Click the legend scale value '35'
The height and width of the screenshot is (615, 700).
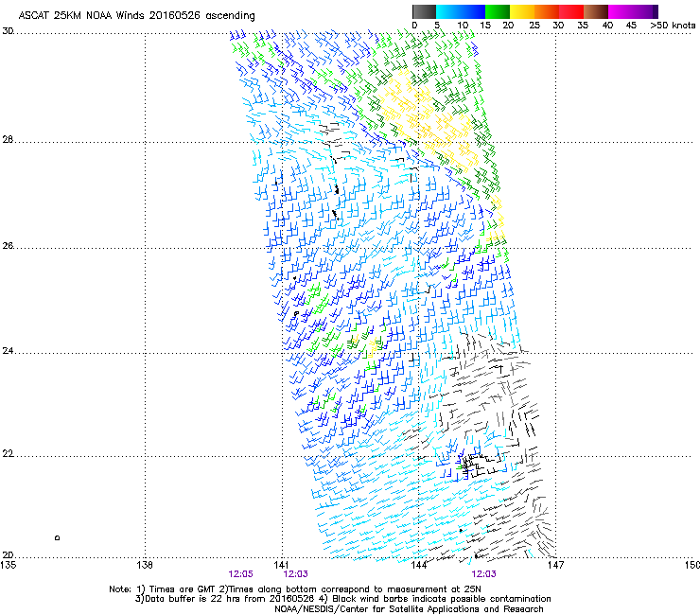click(x=583, y=26)
